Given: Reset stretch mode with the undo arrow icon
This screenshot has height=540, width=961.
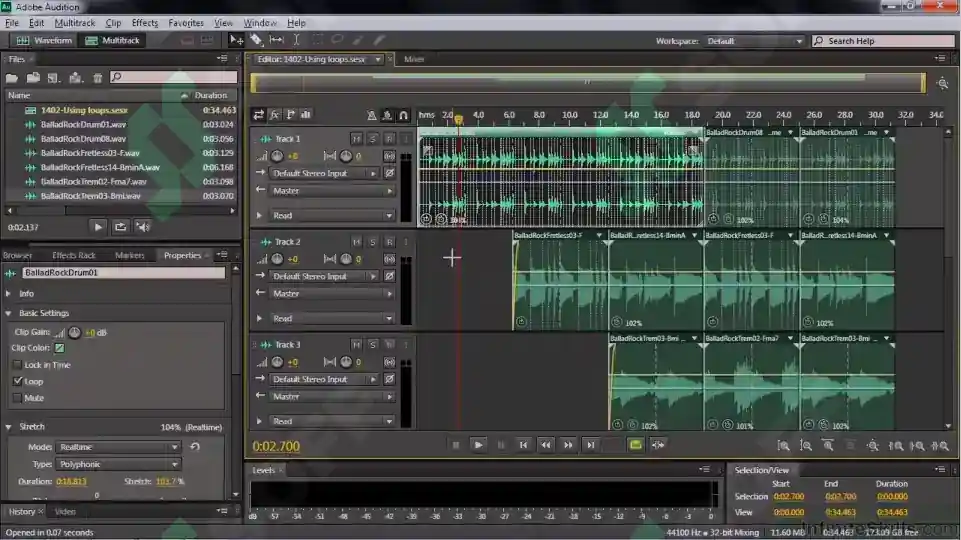Looking at the screenshot, I should [x=195, y=447].
